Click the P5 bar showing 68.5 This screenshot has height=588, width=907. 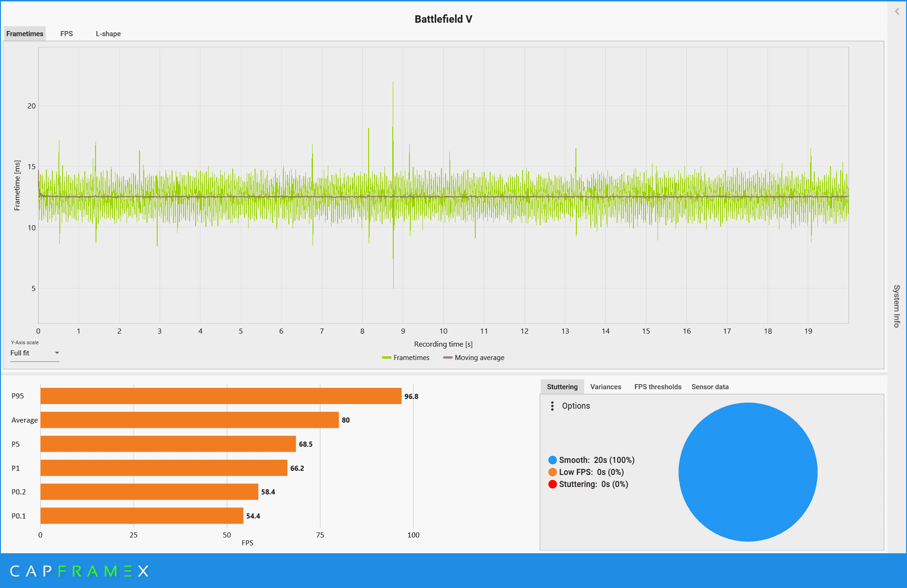point(168,444)
